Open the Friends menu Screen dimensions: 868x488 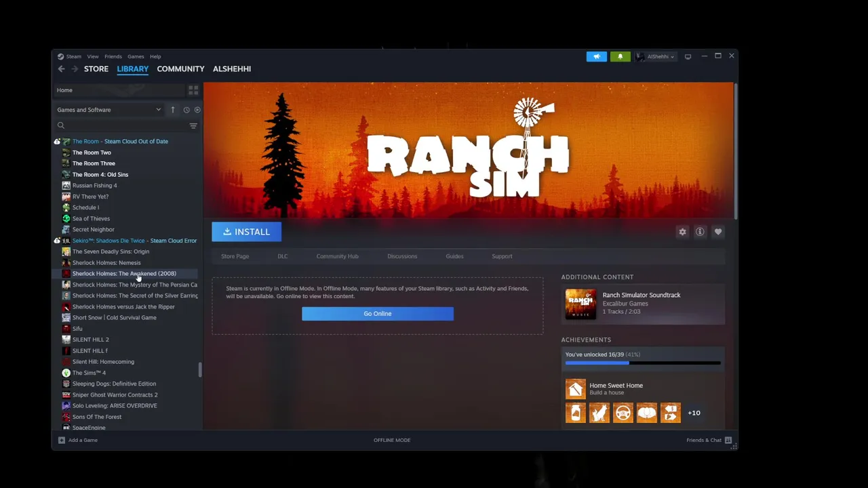[x=113, y=57]
